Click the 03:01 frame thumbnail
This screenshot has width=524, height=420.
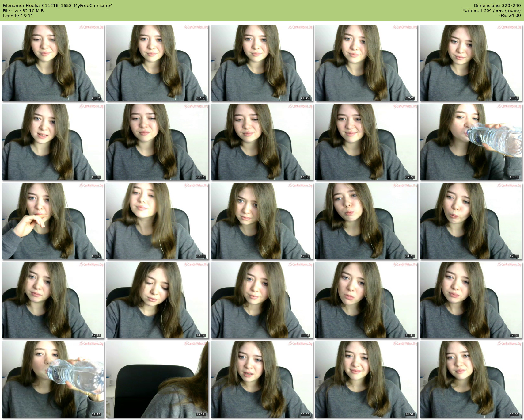point(470,63)
